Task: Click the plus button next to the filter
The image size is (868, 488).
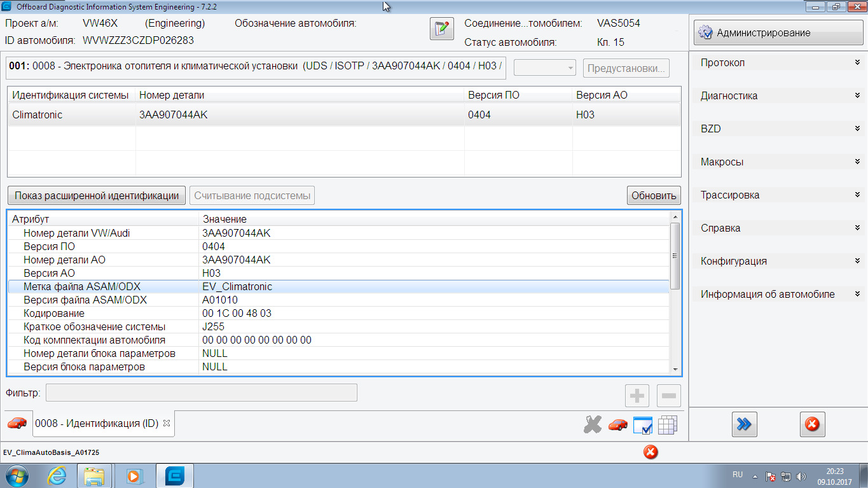Action: (637, 396)
